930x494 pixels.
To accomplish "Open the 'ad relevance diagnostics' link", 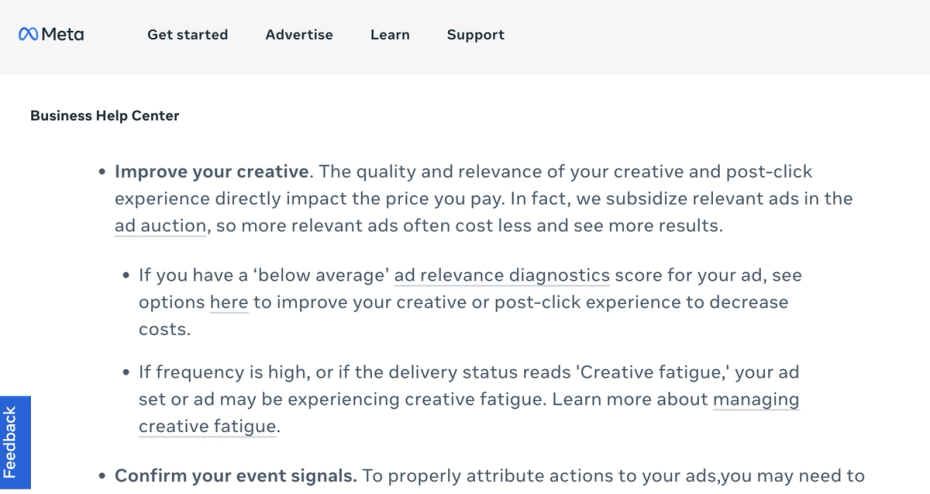I will 502,275.
